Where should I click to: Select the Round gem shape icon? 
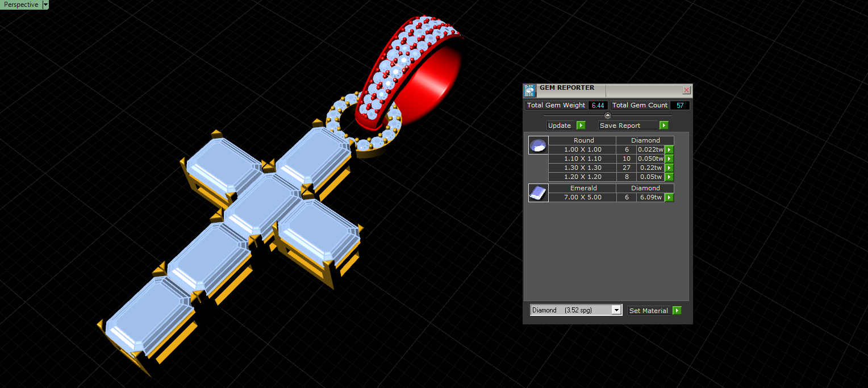pyautogui.click(x=538, y=145)
